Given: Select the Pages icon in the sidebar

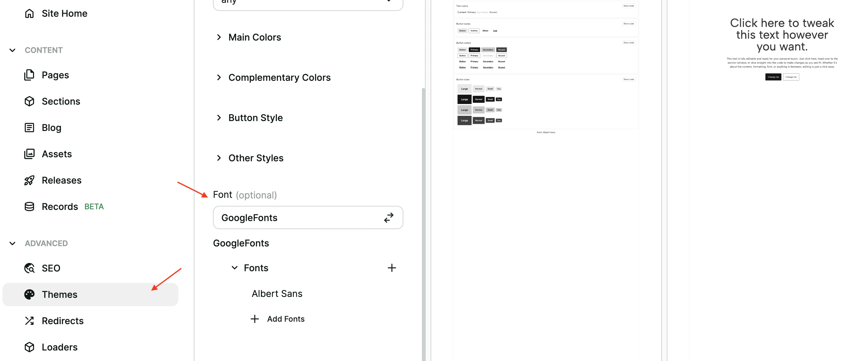Looking at the screenshot, I should pyautogui.click(x=30, y=75).
